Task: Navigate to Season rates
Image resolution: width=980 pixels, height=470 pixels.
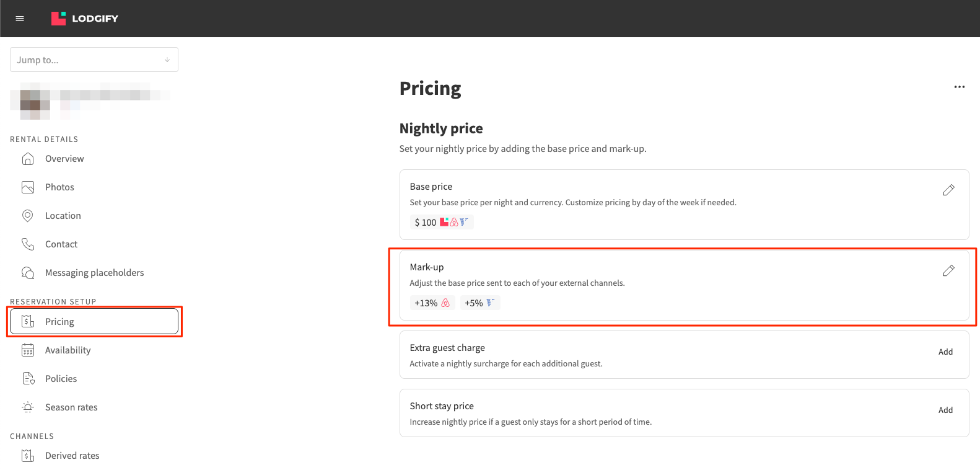Action: 71,407
